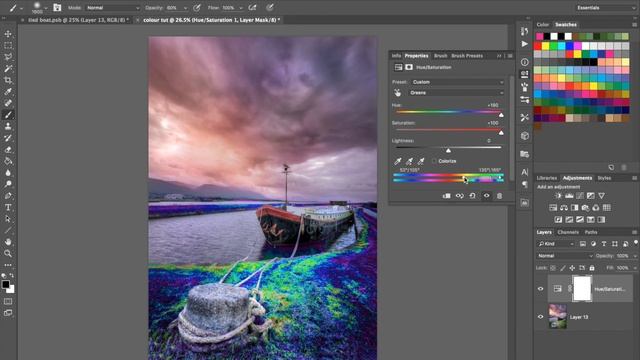Click the targeted adjustment hand icon in Properties

coord(398,93)
